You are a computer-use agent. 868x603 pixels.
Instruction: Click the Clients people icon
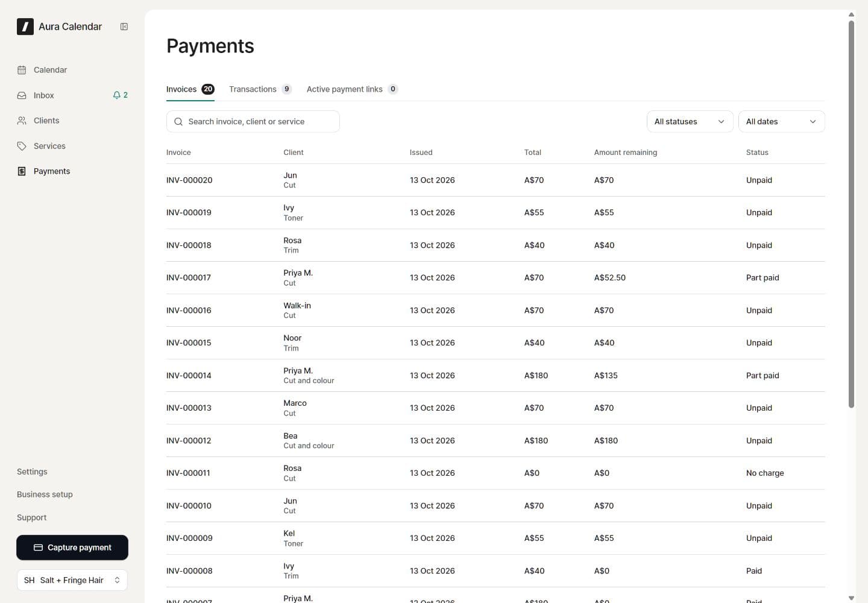click(x=22, y=121)
